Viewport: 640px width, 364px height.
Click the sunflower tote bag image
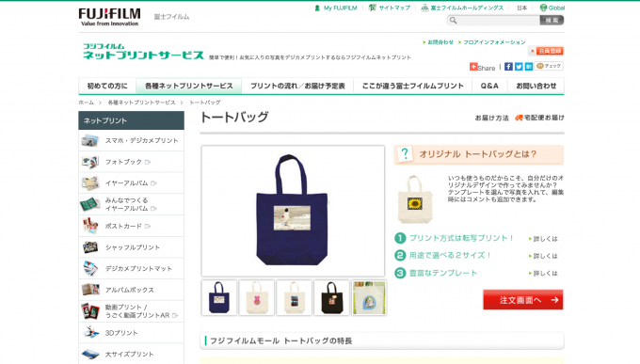coord(415,199)
